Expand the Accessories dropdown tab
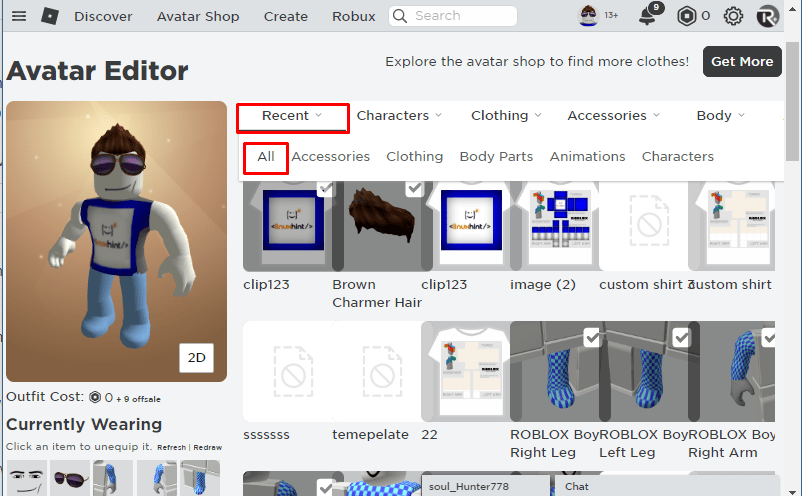Screen dimensions: 802x496 (613, 116)
